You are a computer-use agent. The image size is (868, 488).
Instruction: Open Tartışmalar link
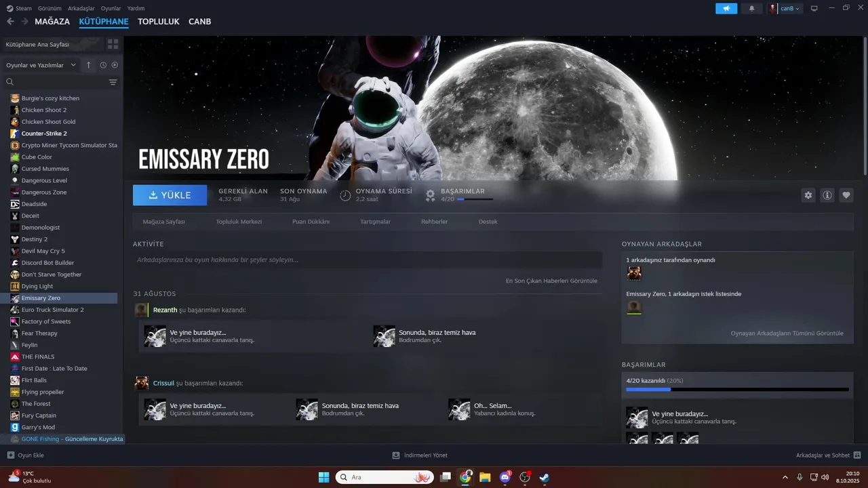click(x=375, y=222)
